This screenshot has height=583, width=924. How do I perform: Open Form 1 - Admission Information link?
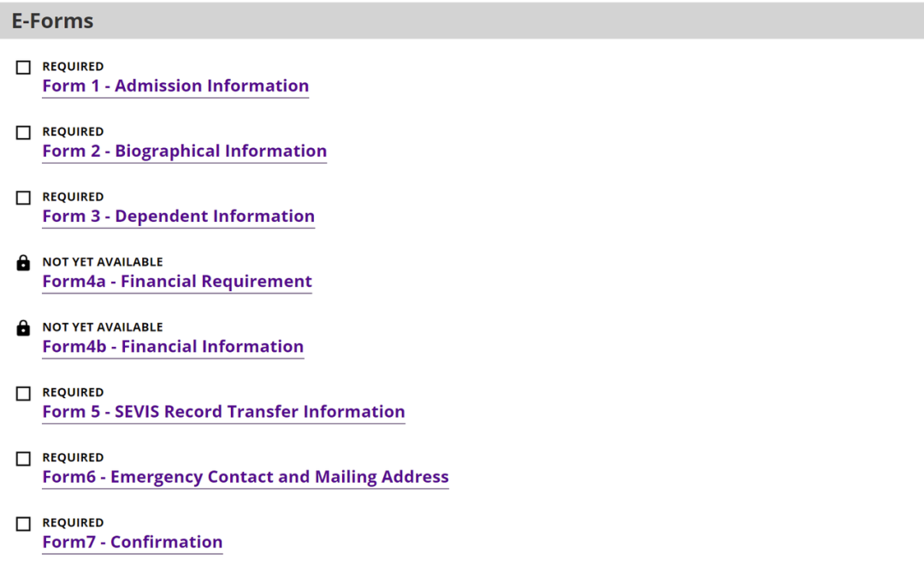(175, 86)
